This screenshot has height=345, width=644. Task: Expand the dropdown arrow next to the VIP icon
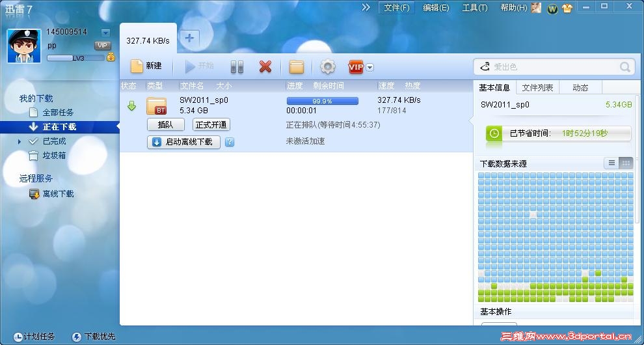coord(369,68)
